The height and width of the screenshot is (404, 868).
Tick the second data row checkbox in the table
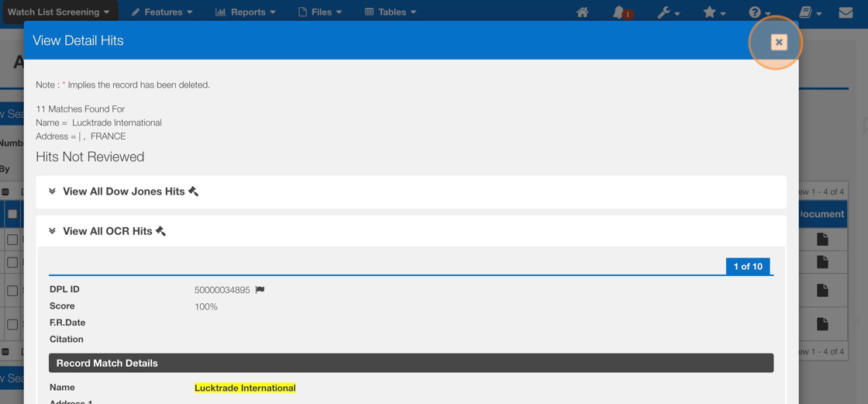pyautogui.click(x=12, y=262)
